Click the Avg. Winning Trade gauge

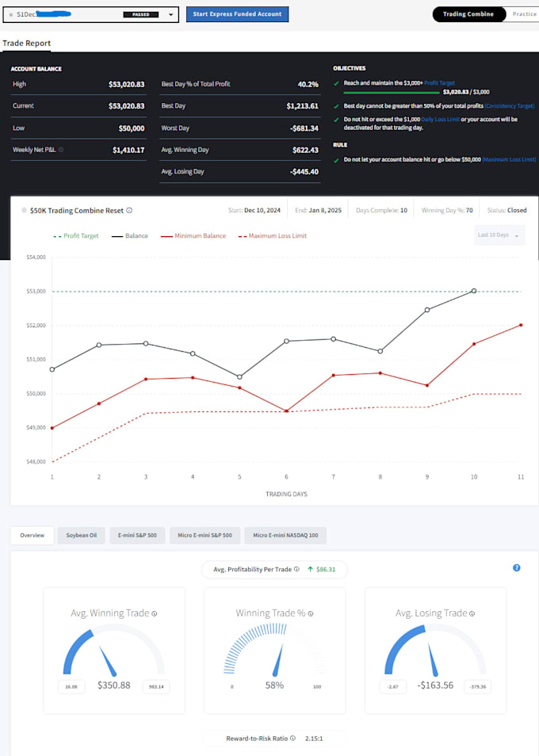114,651
